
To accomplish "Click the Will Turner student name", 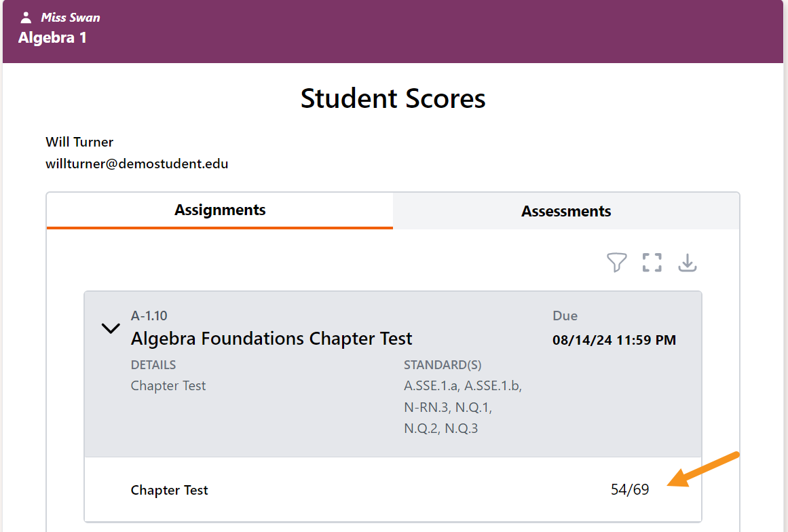I will coord(79,142).
